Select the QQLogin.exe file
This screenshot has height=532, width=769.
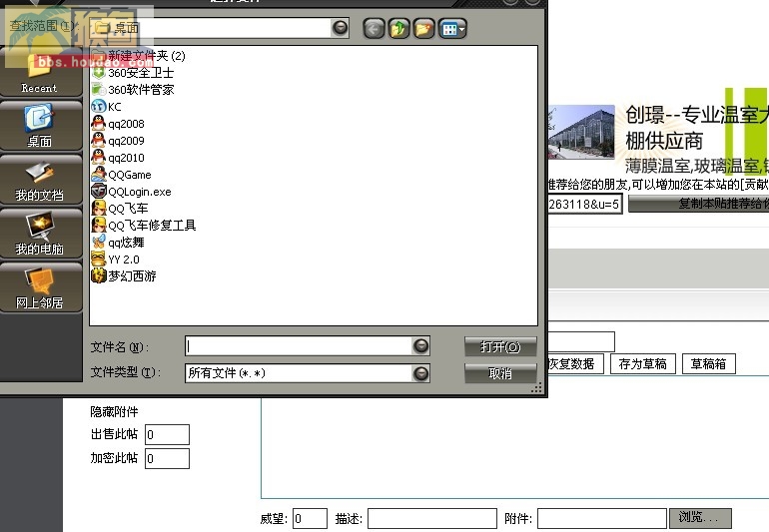(132, 192)
